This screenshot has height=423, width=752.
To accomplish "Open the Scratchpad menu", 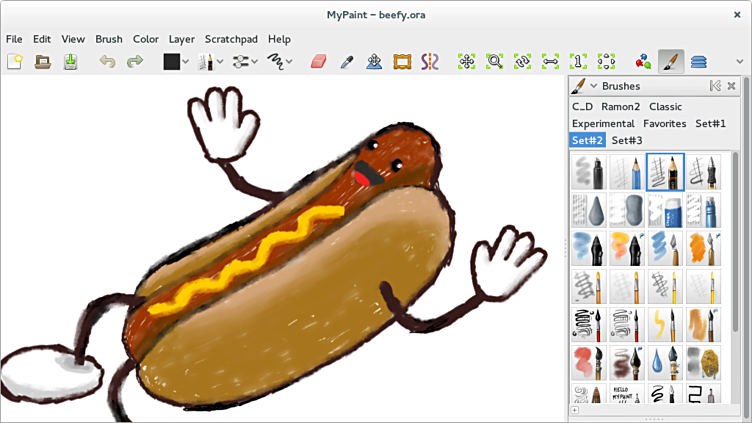I will click(231, 39).
